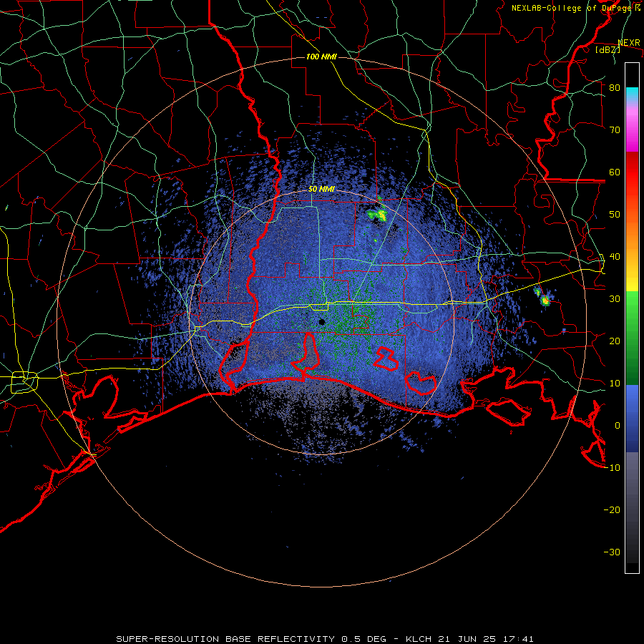
Task: Click the 10 dBZ scale label
Action: [x=615, y=384]
